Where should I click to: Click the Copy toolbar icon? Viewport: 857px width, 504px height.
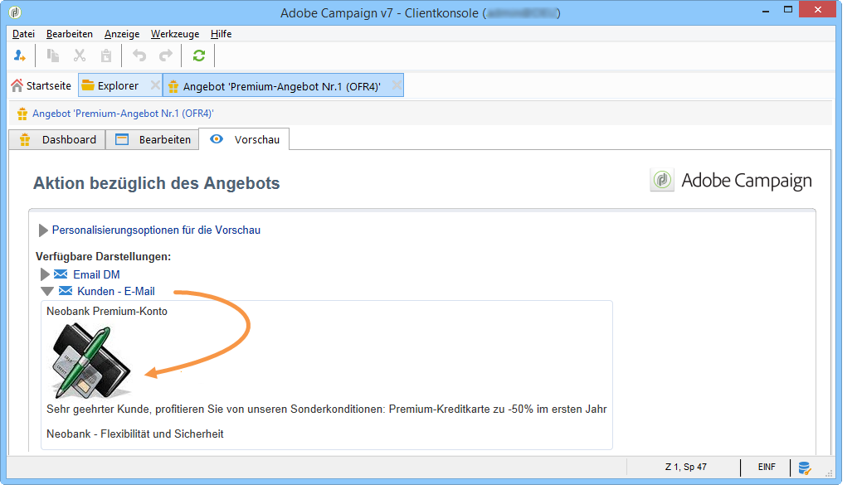coord(53,56)
